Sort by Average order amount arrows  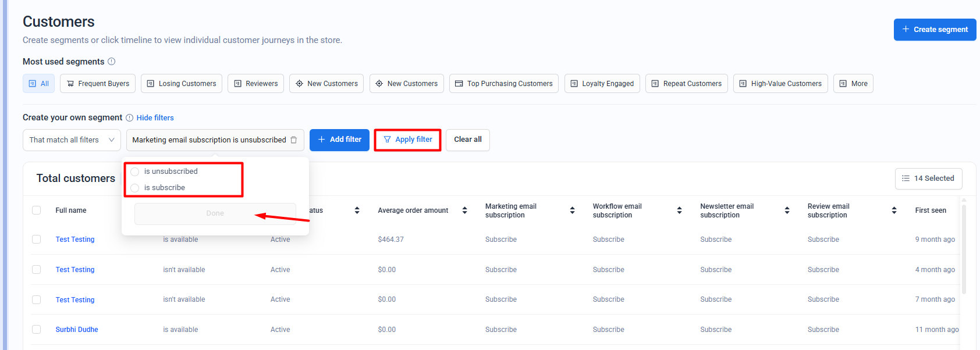pyautogui.click(x=464, y=210)
